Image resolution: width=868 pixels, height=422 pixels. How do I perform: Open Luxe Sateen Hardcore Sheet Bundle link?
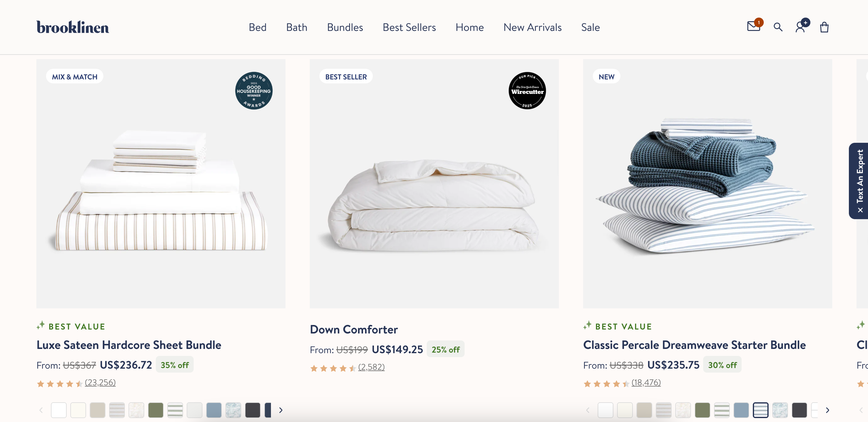coord(129,345)
